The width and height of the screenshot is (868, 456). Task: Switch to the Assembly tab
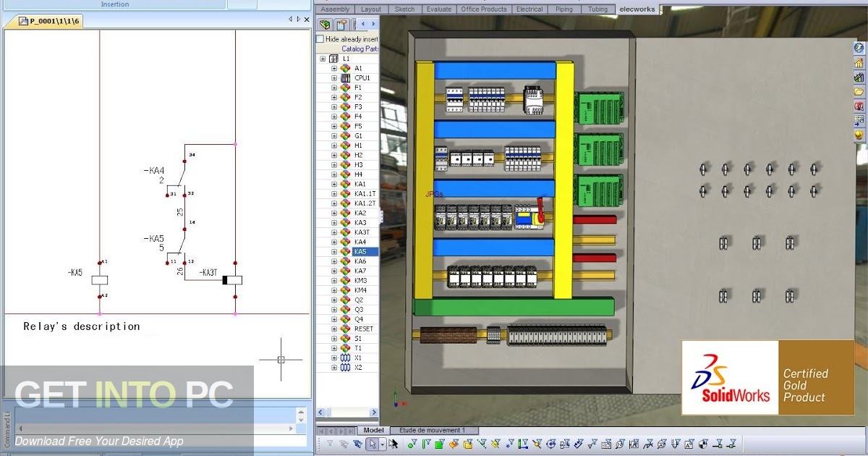tap(336, 9)
